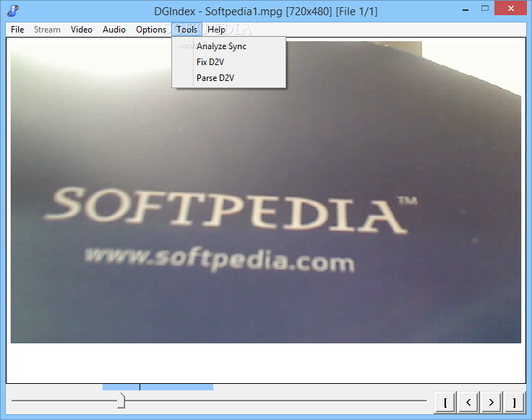The height and width of the screenshot is (420, 532).
Task: Select Fix D2V menu entry
Action: click(229, 62)
